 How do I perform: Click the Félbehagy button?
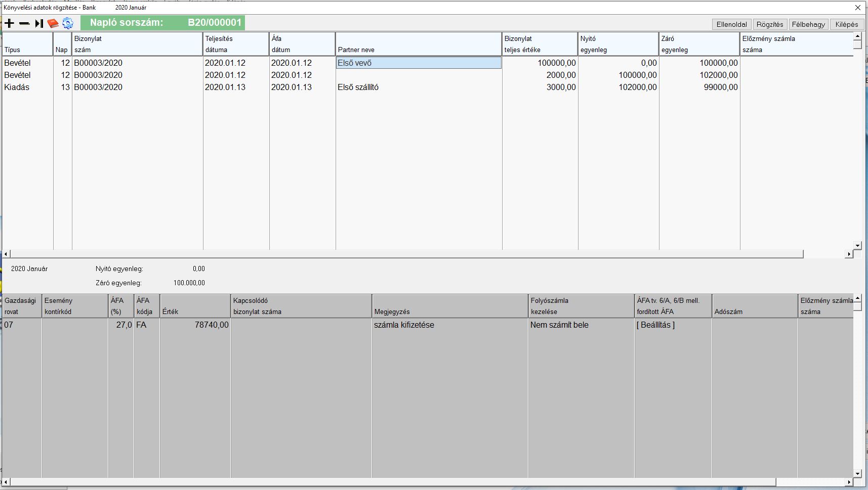(x=808, y=24)
